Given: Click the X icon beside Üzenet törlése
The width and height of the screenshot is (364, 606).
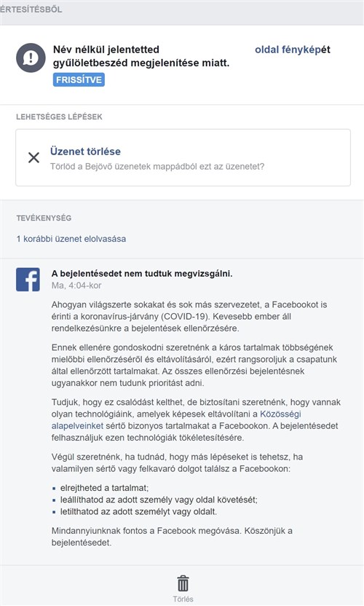Looking at the screenshot, I should (33, 157).
